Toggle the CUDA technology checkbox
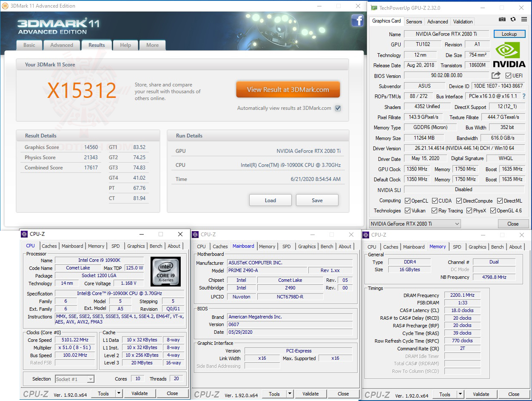This screenshot has height=401, width=532. [435, 200]
